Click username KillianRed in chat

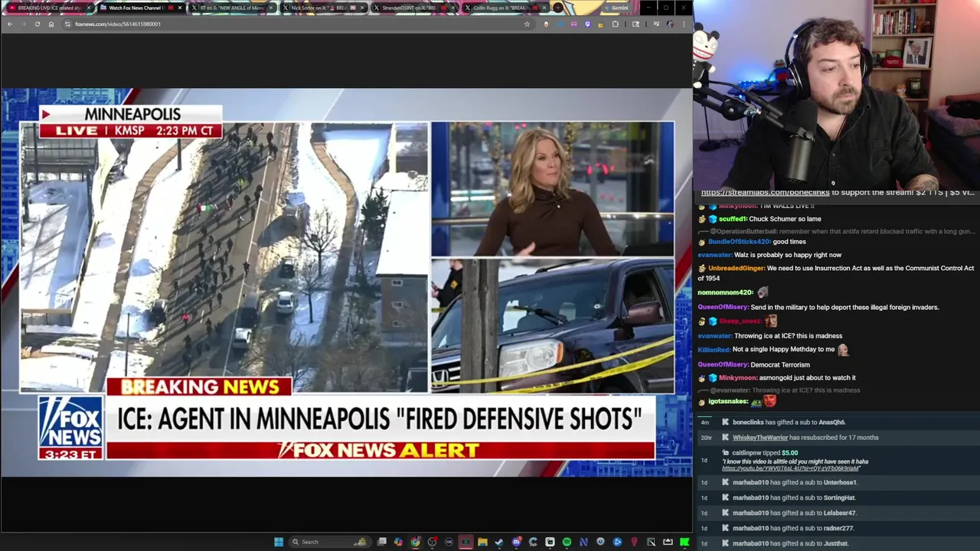point(714,350)
